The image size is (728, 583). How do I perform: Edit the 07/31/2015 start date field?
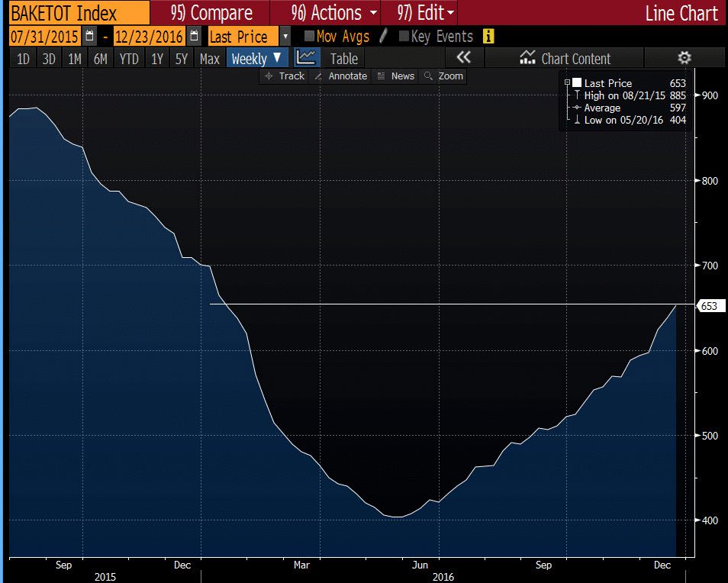click(x=44, y=36)
